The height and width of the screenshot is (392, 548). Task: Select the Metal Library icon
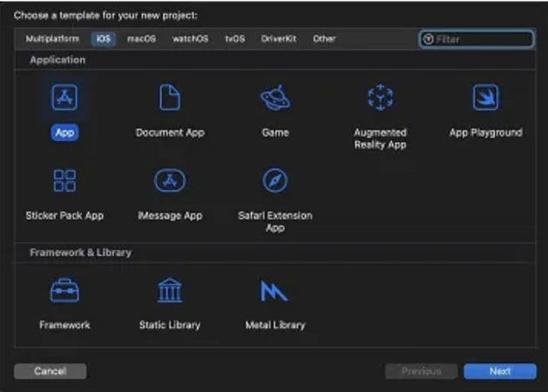pyautogui.click(x=275, y=291)
